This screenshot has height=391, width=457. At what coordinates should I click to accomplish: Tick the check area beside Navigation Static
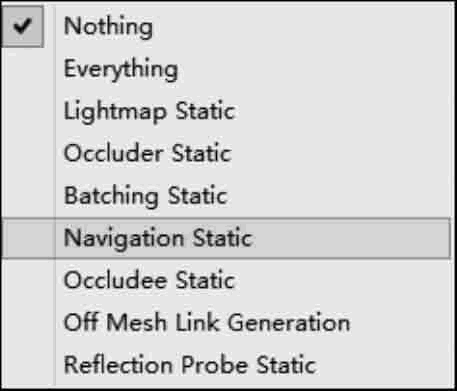click(x=28, y=238)
